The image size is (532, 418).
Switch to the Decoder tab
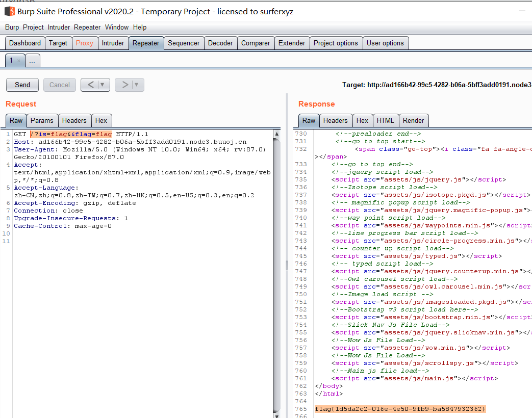pos(220,43)
